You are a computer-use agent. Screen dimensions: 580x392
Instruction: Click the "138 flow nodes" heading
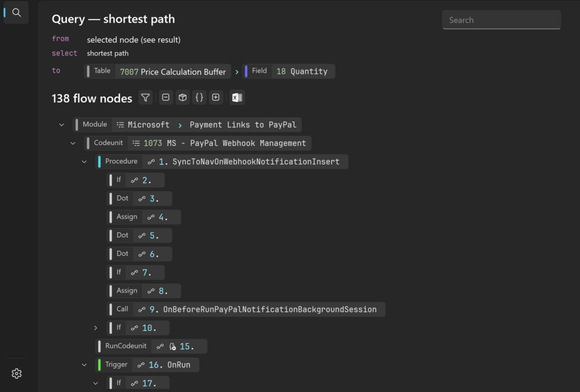(92, 98)
